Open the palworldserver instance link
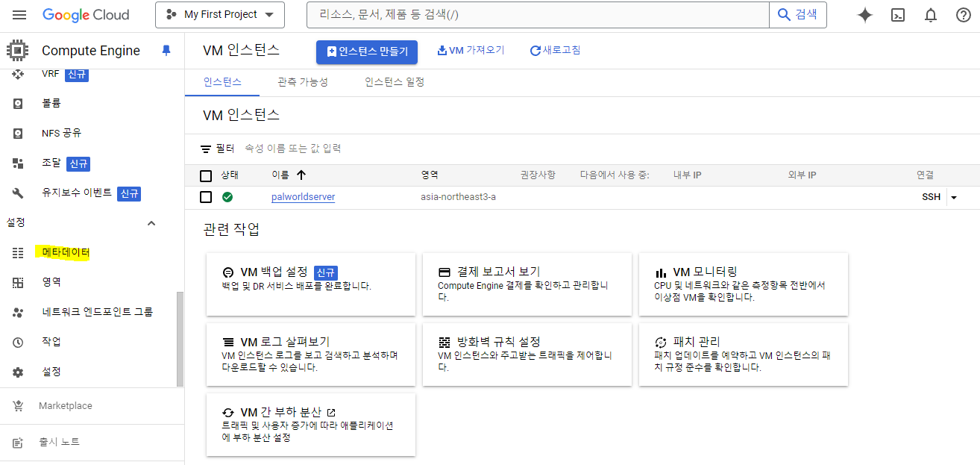The width and height of the screenshot is (980, 465). [x=303, y=197]
